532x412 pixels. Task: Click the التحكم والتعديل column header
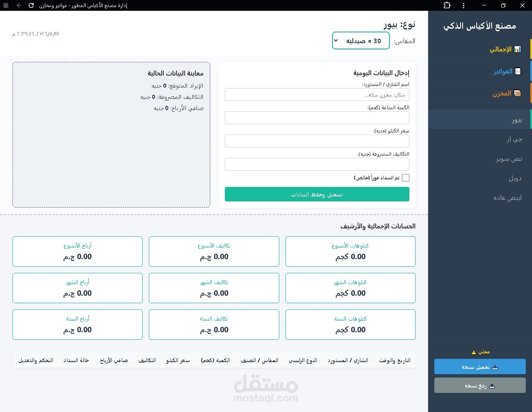[x=36, y=360]
